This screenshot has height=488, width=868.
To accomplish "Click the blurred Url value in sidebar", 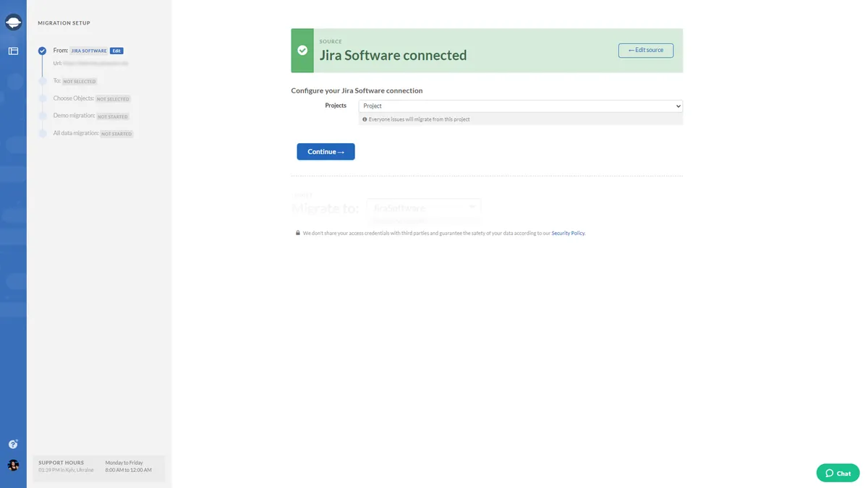I will click(x=95, y=63).
